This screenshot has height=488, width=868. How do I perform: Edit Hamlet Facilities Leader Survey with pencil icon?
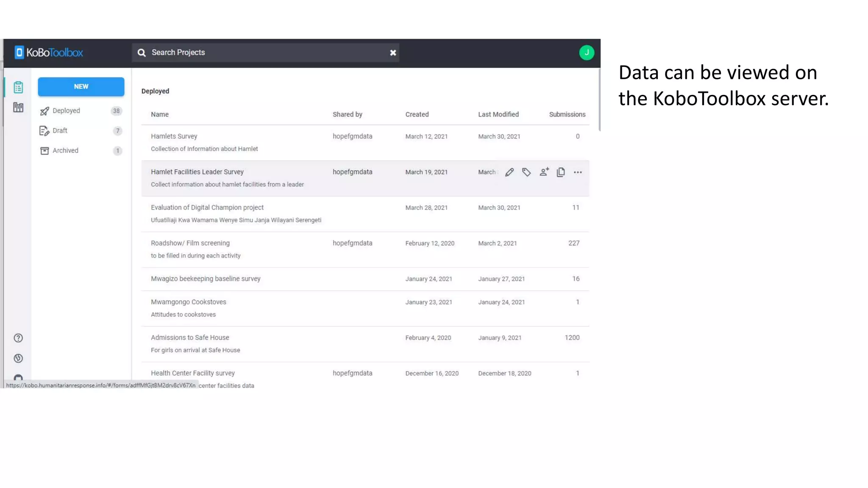coord(509,172)
